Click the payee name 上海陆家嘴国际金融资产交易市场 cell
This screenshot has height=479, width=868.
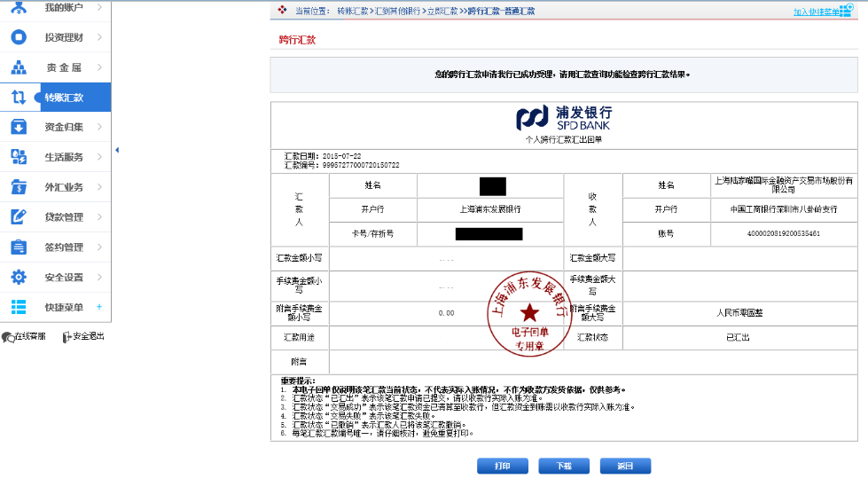pos(784,185)
